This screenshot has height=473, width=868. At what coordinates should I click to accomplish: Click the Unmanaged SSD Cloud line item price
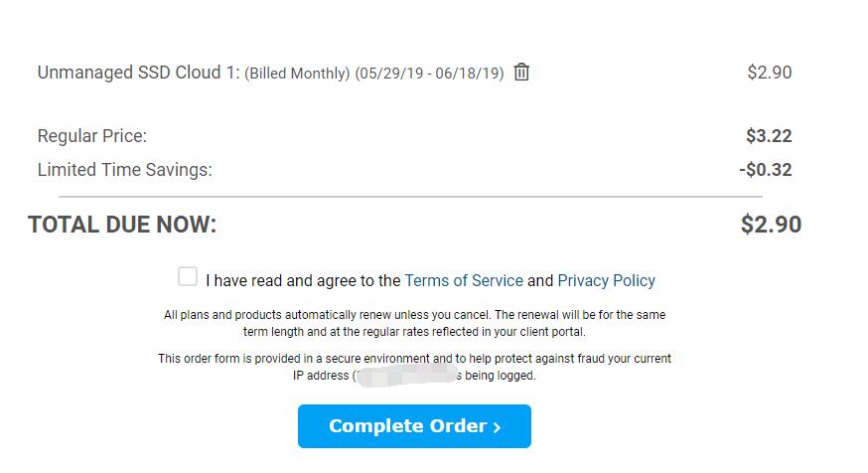pos(769,73)
